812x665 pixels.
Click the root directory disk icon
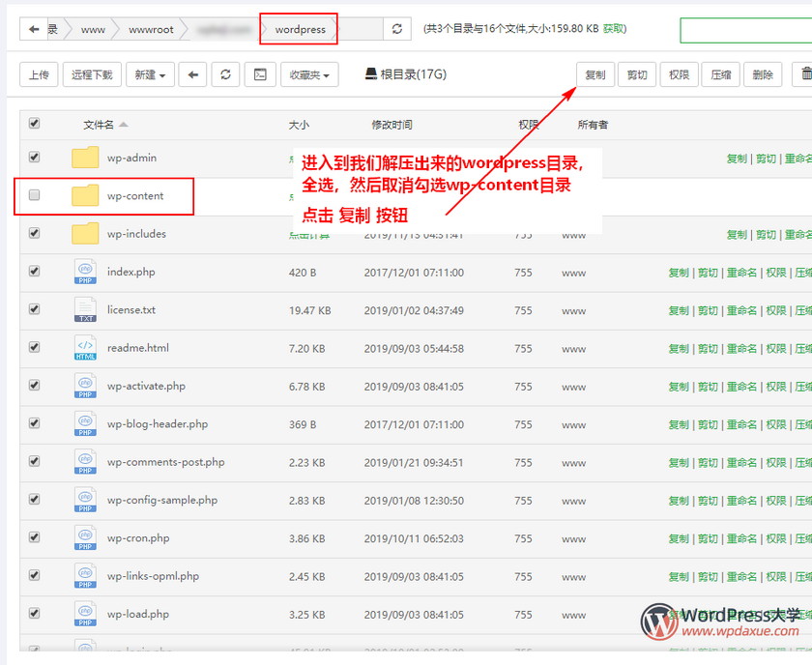(371, 74)
